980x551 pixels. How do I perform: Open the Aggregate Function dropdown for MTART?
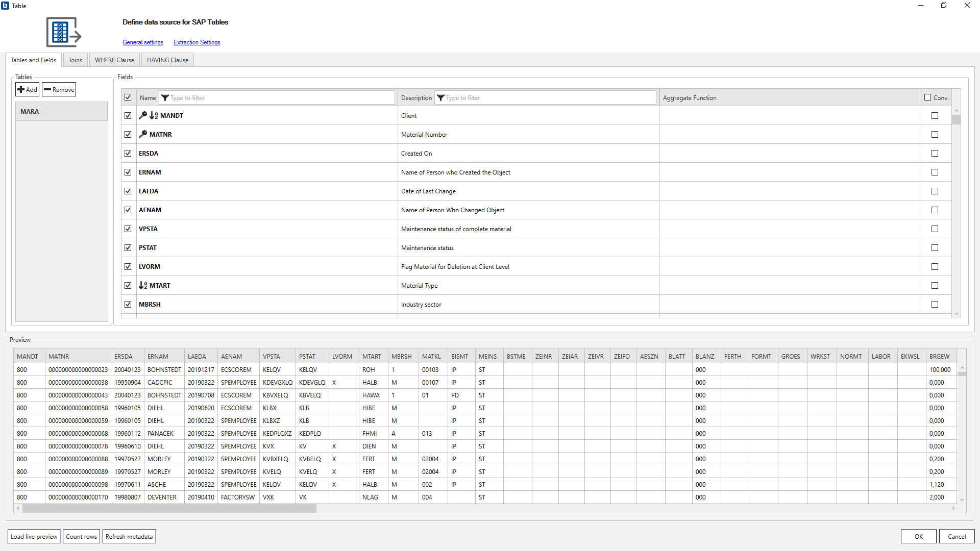[x=789, y=285]
